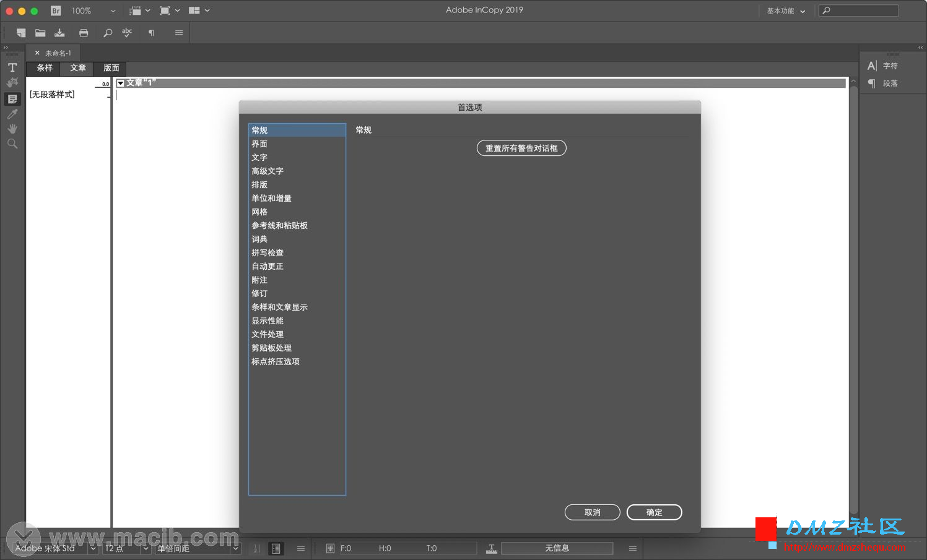Select 拼写检查 in preferences list
Viewport: 927px width, 560px height.
pyautogui.click(x=297, y=252)
